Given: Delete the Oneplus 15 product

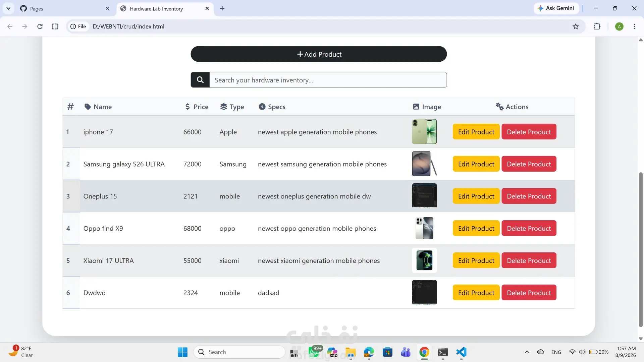Looking at the screenshot, I should coord(529,196).
